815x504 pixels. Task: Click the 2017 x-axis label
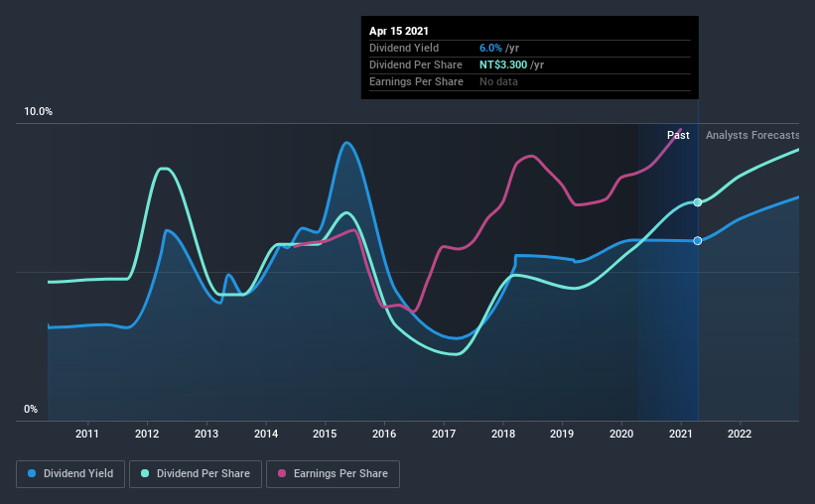coord(444,434)
